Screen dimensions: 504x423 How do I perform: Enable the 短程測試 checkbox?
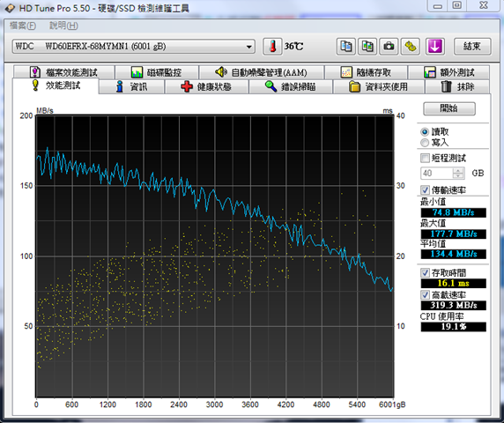click(425, 158)
